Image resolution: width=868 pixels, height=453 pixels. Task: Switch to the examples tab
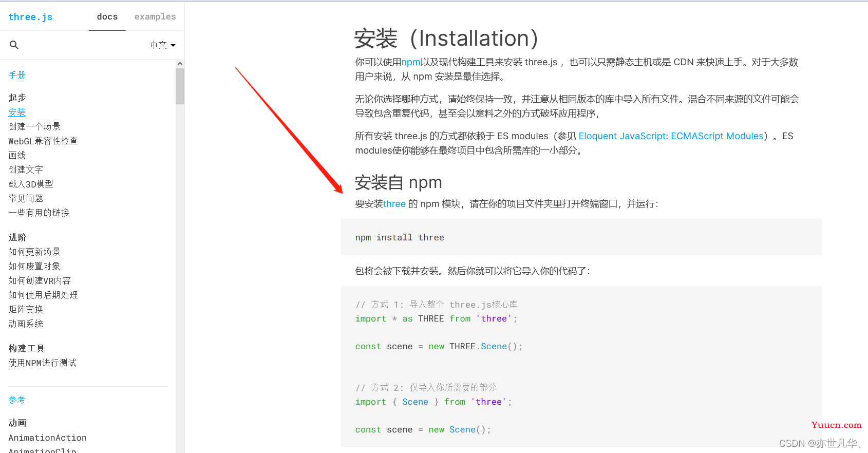155,16
